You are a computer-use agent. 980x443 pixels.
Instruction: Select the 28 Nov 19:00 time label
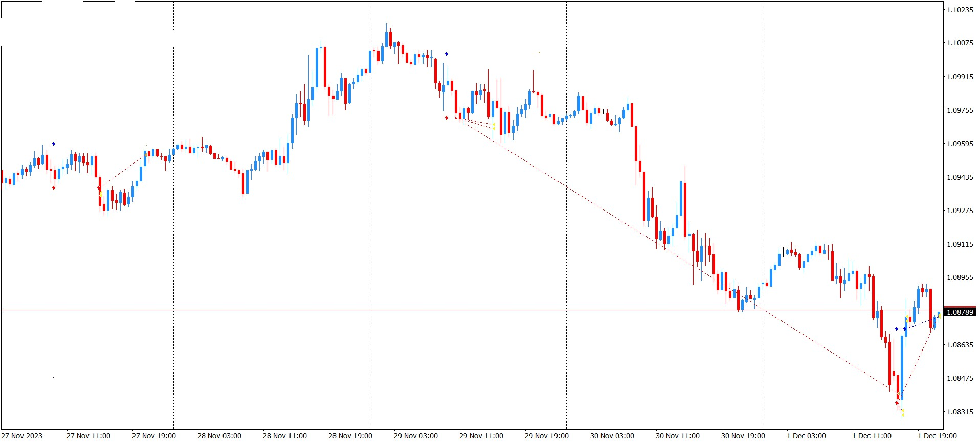(350, 436)
